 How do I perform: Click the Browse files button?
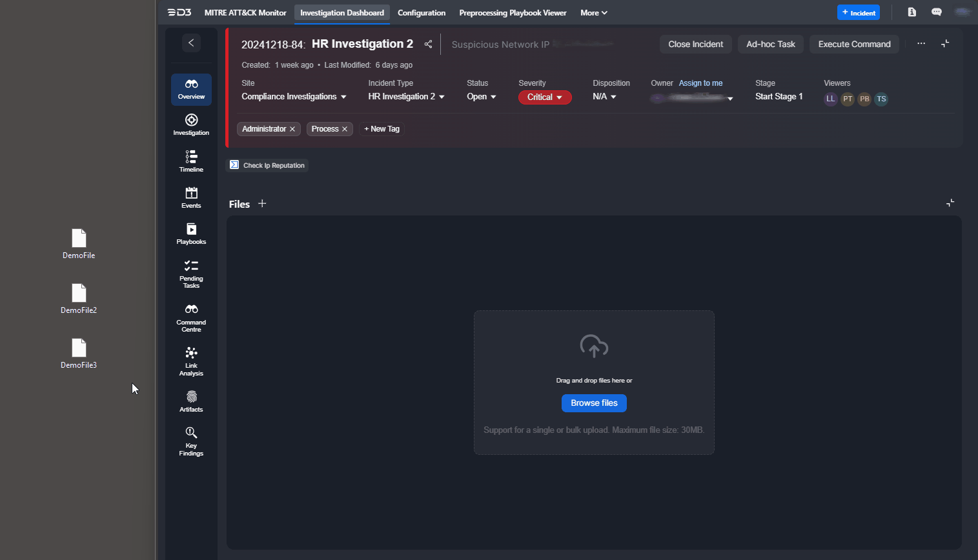pyautogui.click(x=593, y=403)
